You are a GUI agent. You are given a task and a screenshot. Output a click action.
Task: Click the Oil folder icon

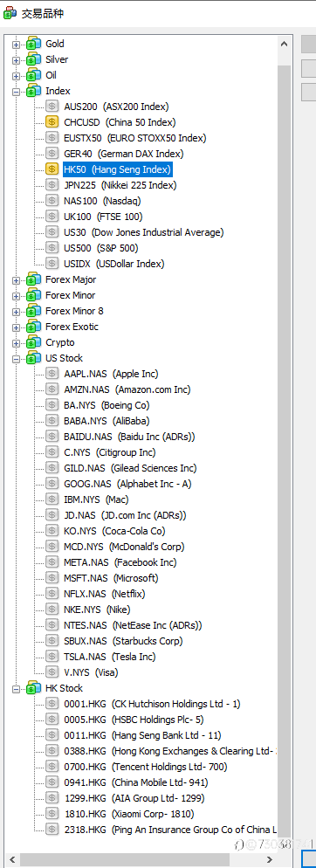(x=33, y=75)
